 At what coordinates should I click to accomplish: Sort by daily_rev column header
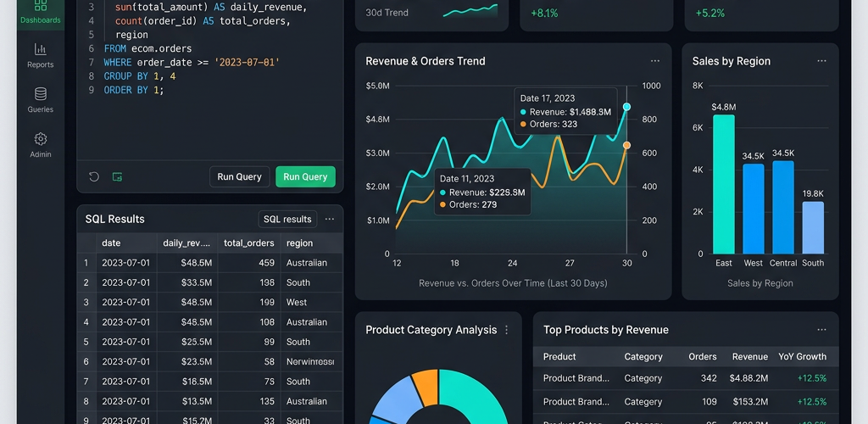pyautogui.click(x=187, y=243)
